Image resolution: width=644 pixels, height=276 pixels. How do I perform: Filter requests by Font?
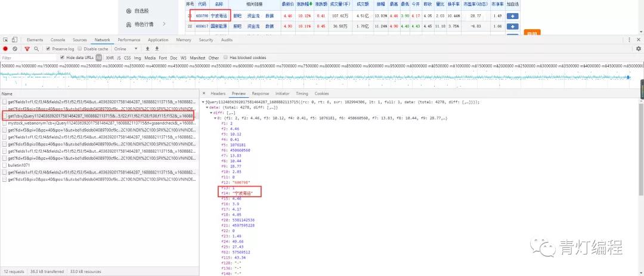click(163, 58)
